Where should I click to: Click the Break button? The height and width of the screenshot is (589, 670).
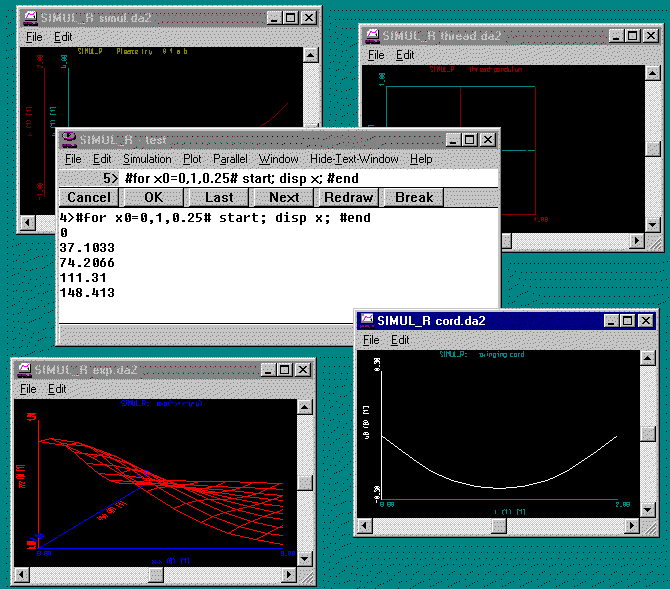[x=414, y=197]
